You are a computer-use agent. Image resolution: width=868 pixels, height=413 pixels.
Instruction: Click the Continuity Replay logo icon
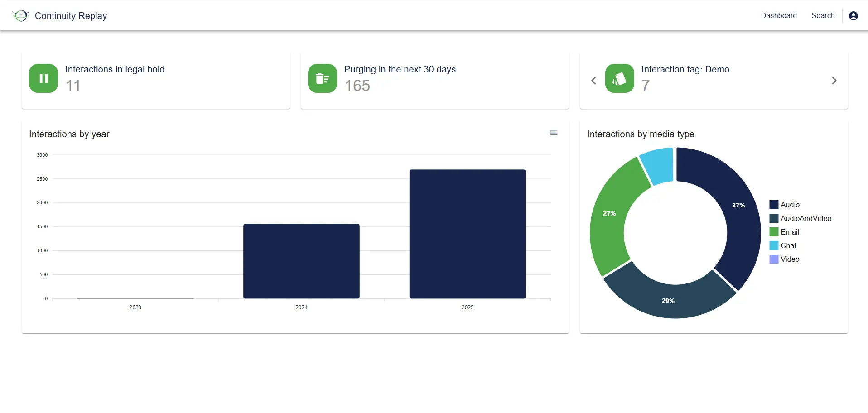tap(20, 16)
